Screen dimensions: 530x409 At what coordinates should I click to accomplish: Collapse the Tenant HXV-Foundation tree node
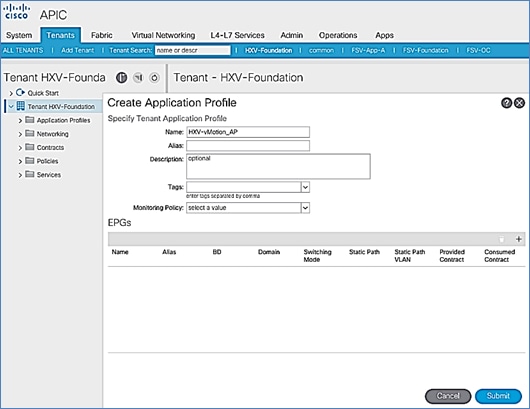[11, 106]
